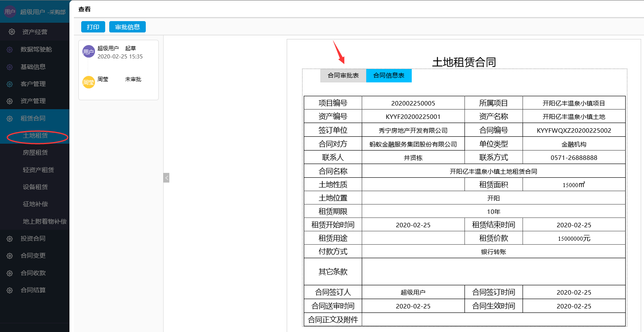Screen dimensions: 644x332
Task: Collapse the 租赁合同 menu section
Action: pos(33,119)
